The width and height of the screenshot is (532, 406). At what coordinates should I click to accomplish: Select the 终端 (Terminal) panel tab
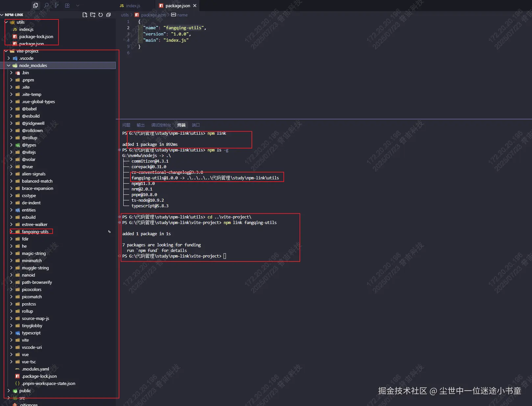[x=181, y=125]
